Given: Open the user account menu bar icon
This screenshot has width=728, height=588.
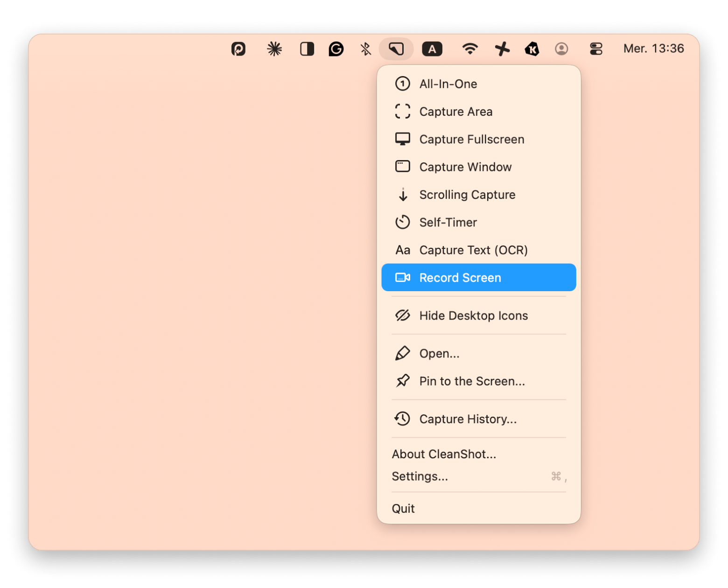Looking at the screenshot, I should [x=561, y=49].
